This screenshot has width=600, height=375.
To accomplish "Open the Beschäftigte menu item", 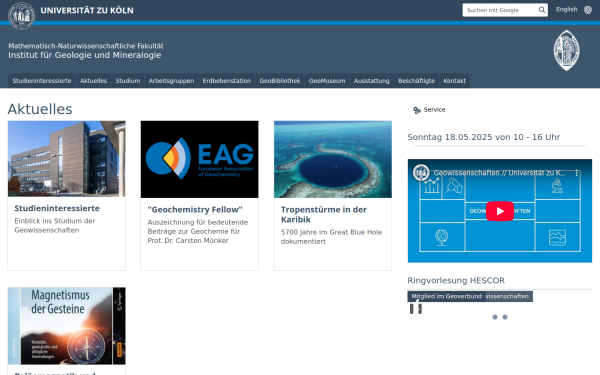I will [x=416, y=81].
